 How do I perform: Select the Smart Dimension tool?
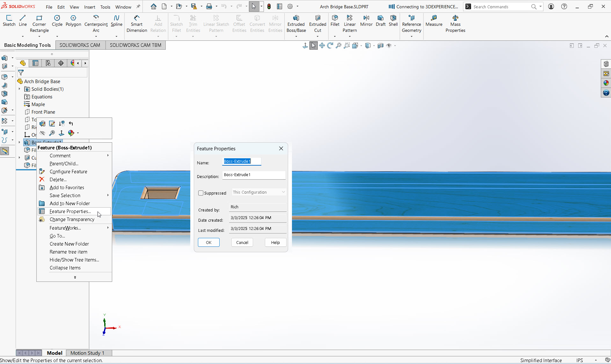(x=136, y=22)
